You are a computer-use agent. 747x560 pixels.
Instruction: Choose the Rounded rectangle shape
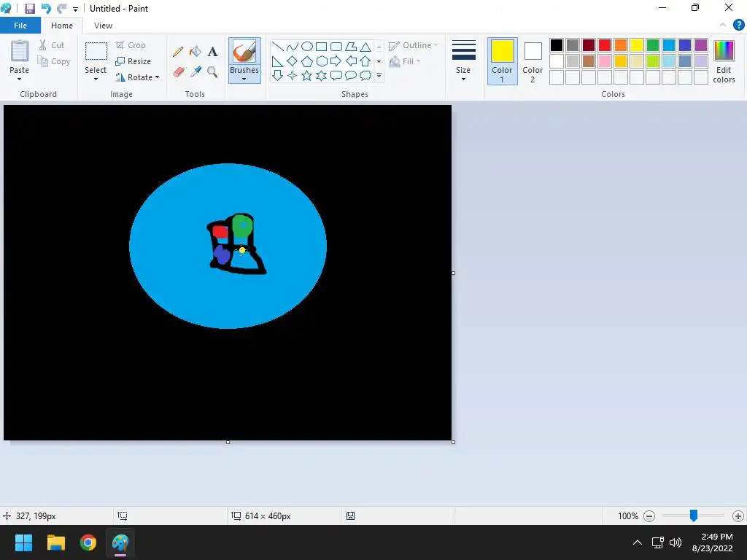click(336, 47)
